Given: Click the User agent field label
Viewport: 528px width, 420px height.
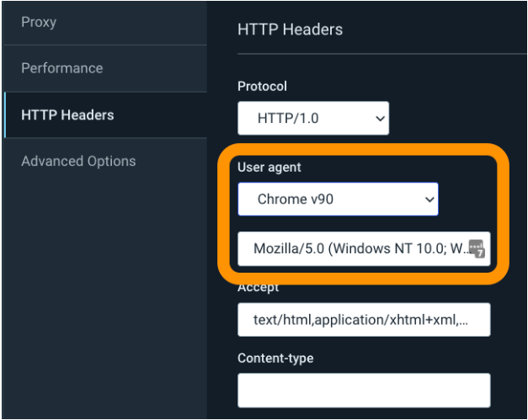Looking at the screenshot, I should pyautogui.click(x=269, y=167).
